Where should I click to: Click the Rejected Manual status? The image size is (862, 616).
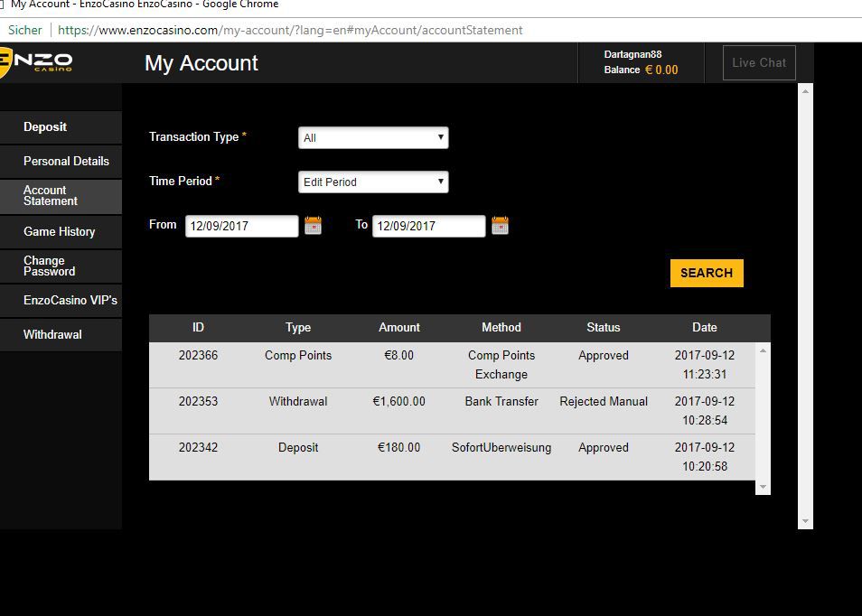pyautogui.click(x=604, y=402)
